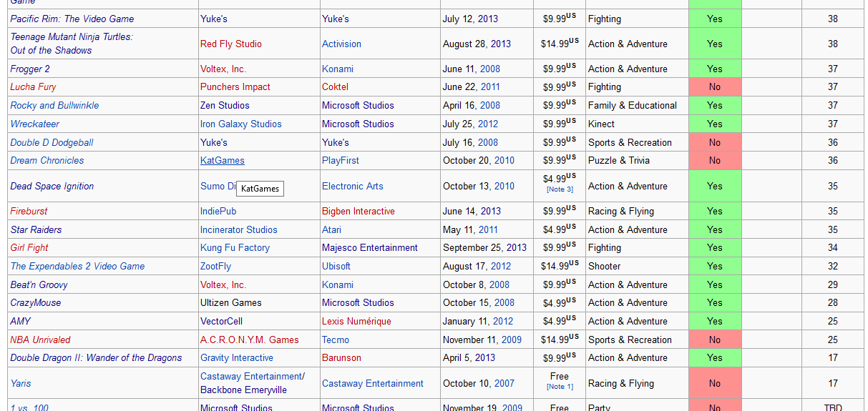Open the Yaris game link
The width and height of the screenshot is (868, 411).
pyautogui.click(x=21, y=383)
